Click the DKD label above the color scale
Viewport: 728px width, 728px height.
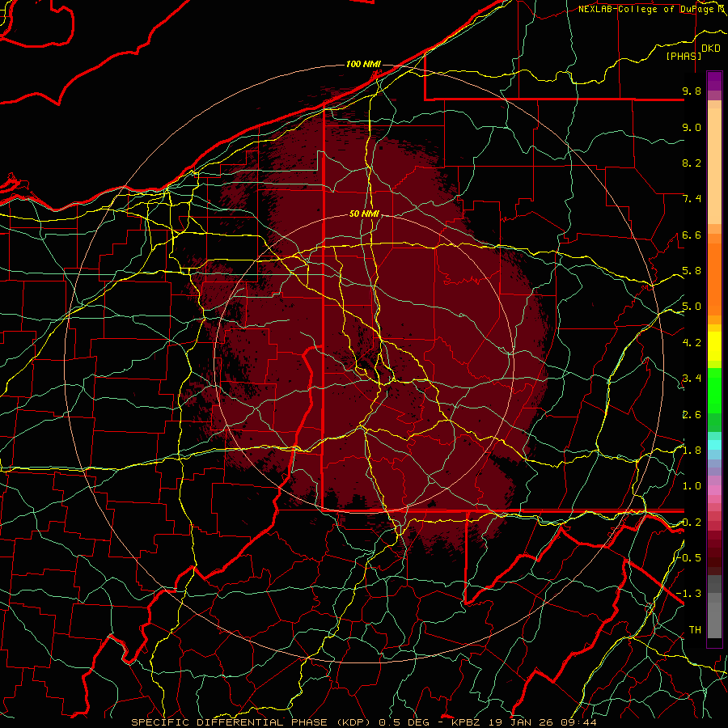[x=711, y=49]
